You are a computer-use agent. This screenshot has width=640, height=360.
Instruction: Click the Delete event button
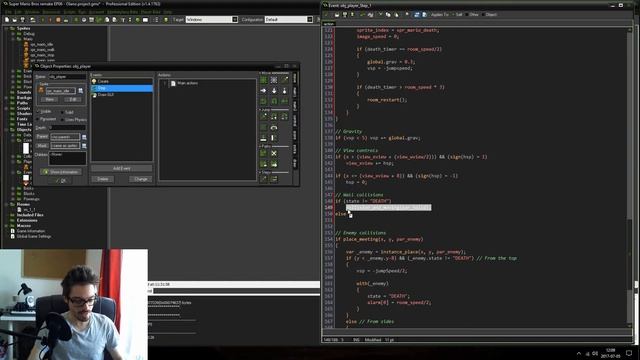[x=102, y=179]
